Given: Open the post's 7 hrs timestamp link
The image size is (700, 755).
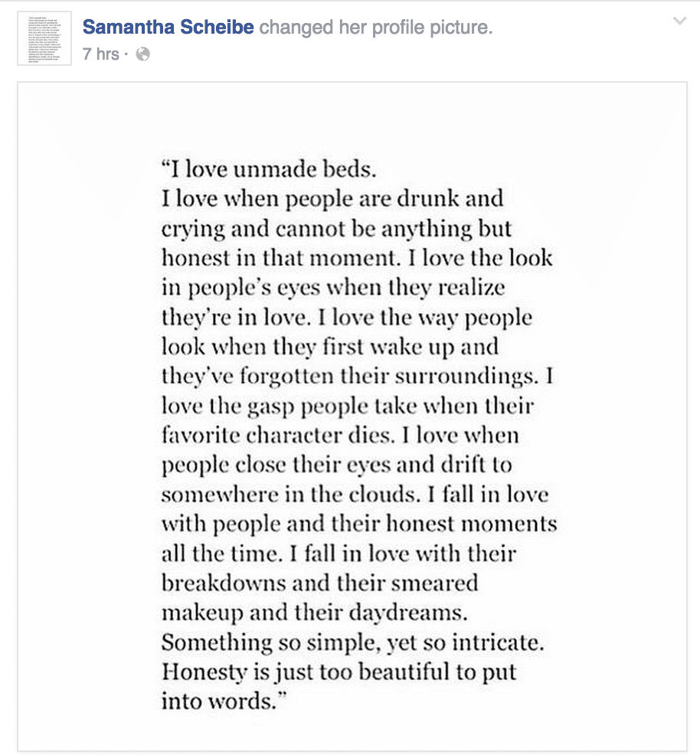Looking at the screenshot, I should point(100,54).
